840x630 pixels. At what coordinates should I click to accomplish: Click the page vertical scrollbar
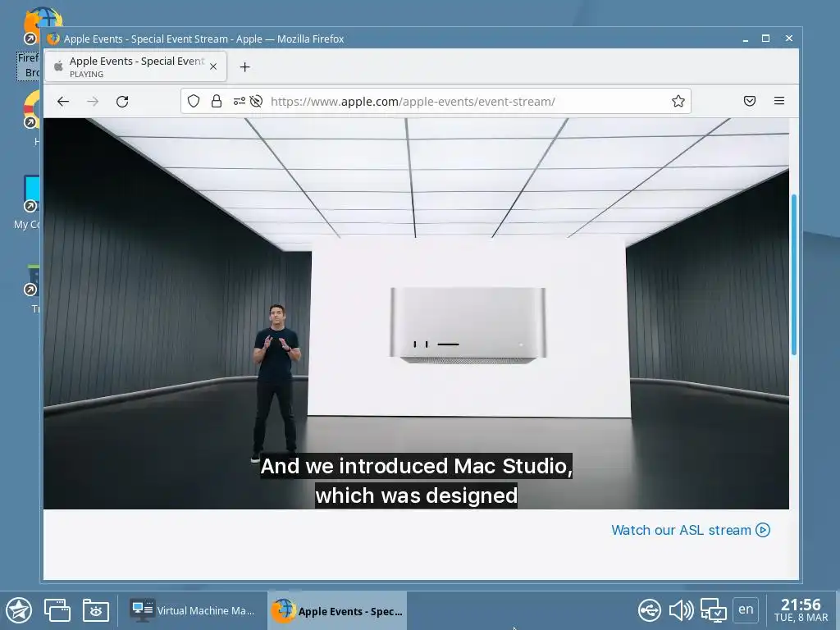[x=793, y=274]
